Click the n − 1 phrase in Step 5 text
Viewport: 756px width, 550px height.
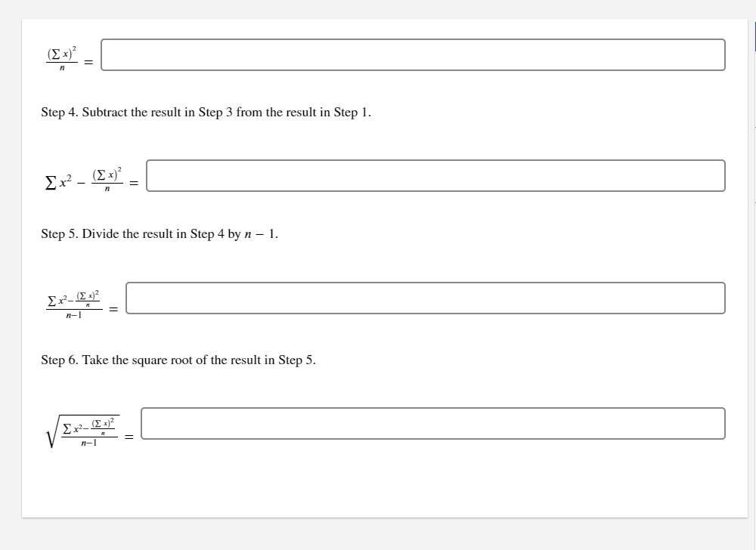tap(261, 234)
